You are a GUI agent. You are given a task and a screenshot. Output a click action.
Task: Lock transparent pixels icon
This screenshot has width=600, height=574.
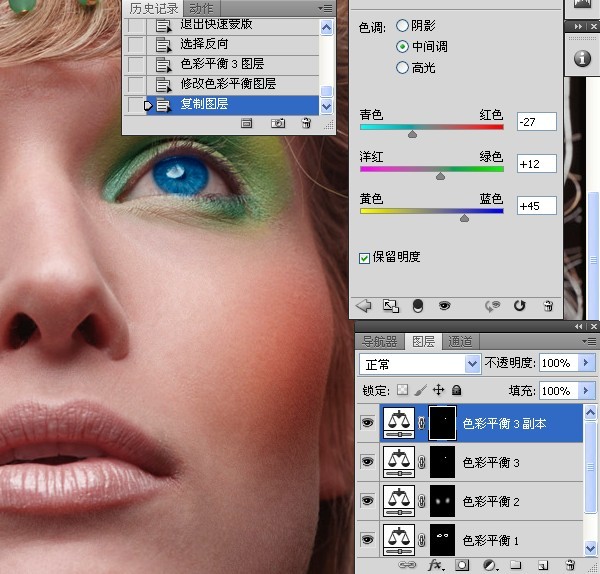pyautogui.click(x=403, y=390)
